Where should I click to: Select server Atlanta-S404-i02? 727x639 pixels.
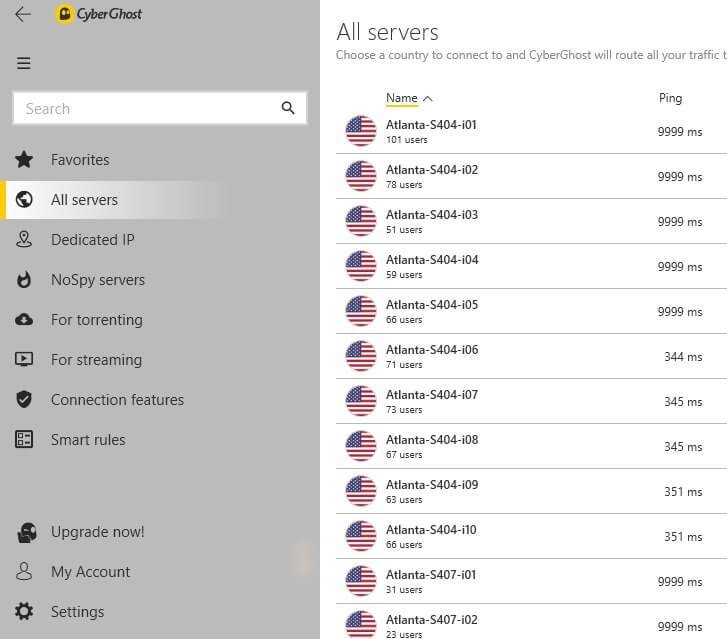click(x=531, y=176)
